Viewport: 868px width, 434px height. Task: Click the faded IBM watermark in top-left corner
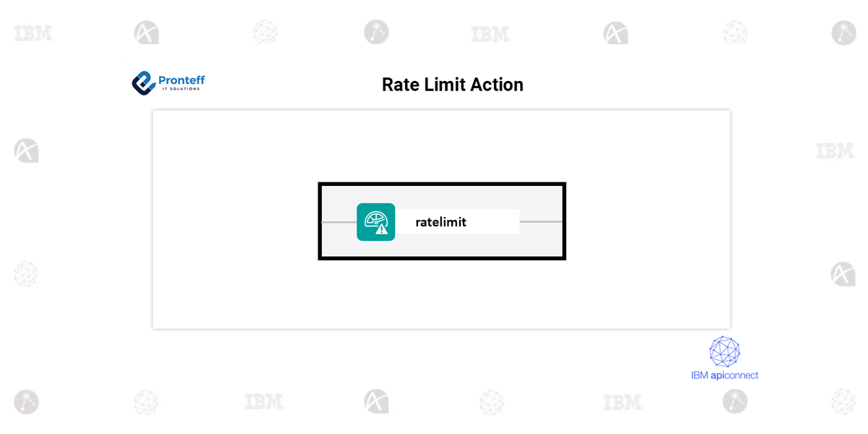33,33
